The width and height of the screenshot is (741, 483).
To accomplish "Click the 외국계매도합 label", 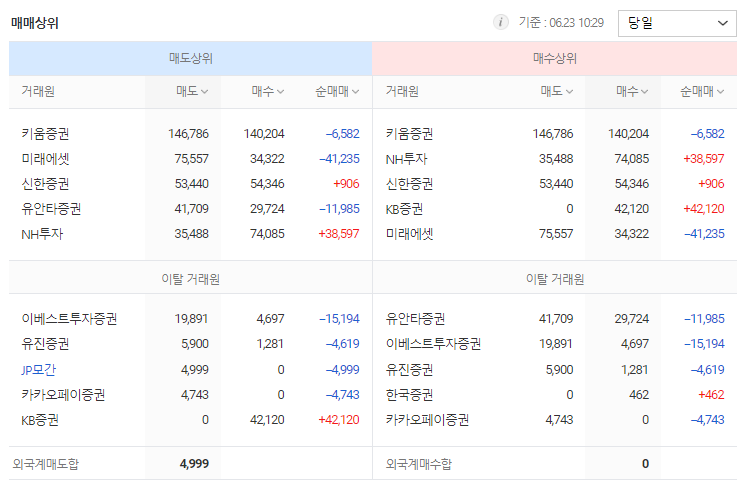I will pos(46,464).
